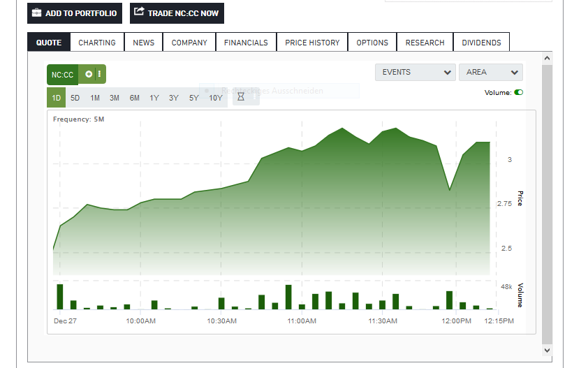Switch to the Quote tab
588x368 pixels.
tap(49, 43)
